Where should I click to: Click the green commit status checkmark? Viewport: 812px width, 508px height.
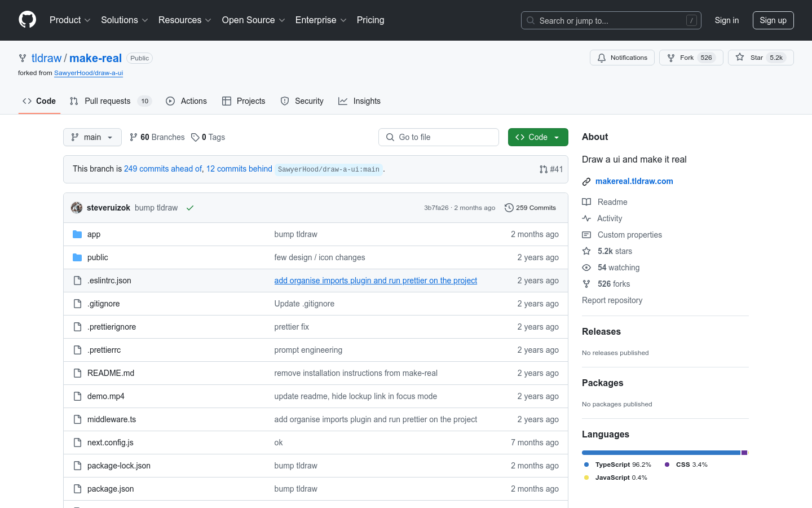(x=190, y=208)
